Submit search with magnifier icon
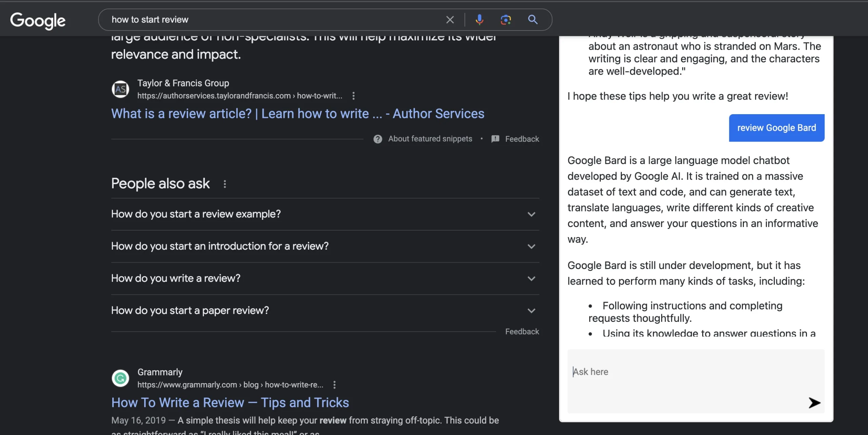Image resolution: width=868 pixels, height=435 pixels. [x=533, y=20]
